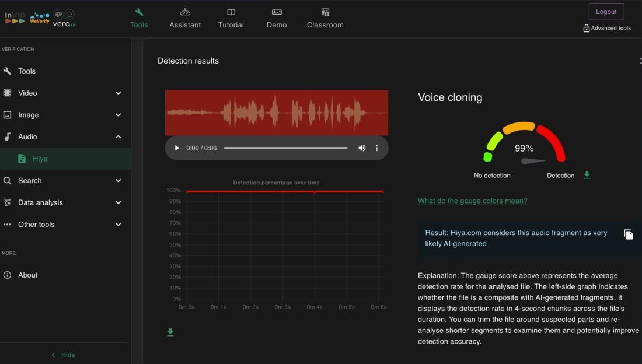Open the Demo section

point(277,19)
